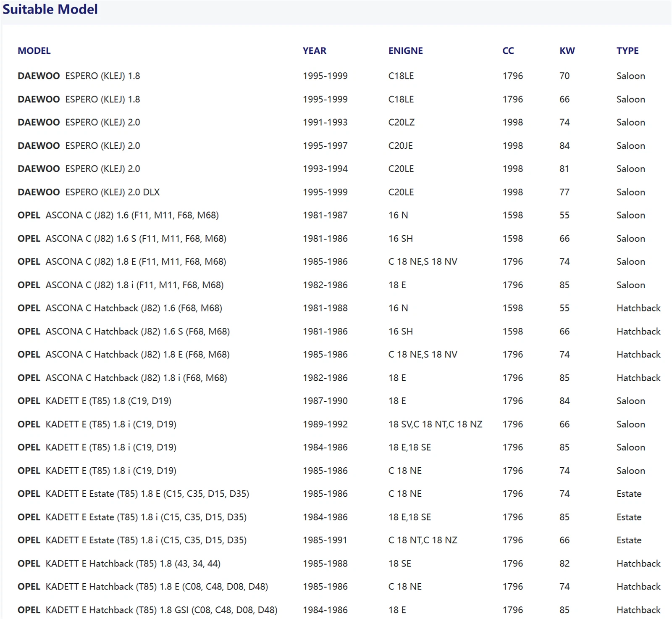The height and width of the screenshot is (619, 672).
Task: Select OPEL ASCONA C Hatchback (J82) 1.8 i
Action: click(122, 378)
